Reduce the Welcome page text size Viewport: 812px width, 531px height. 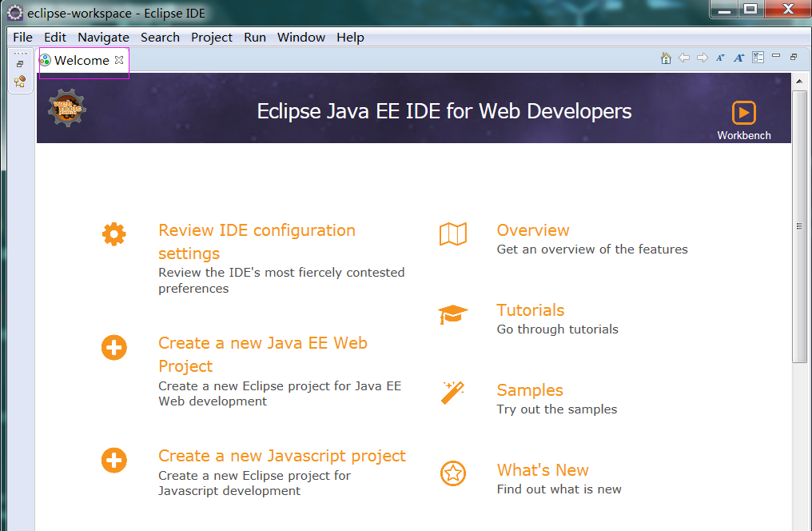(720, 58)
